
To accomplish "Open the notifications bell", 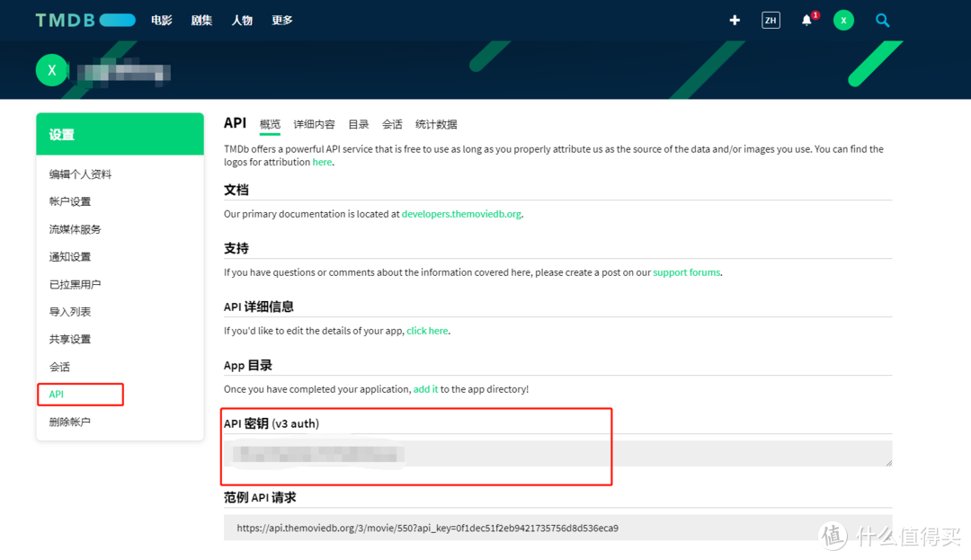I will point(806,20).
